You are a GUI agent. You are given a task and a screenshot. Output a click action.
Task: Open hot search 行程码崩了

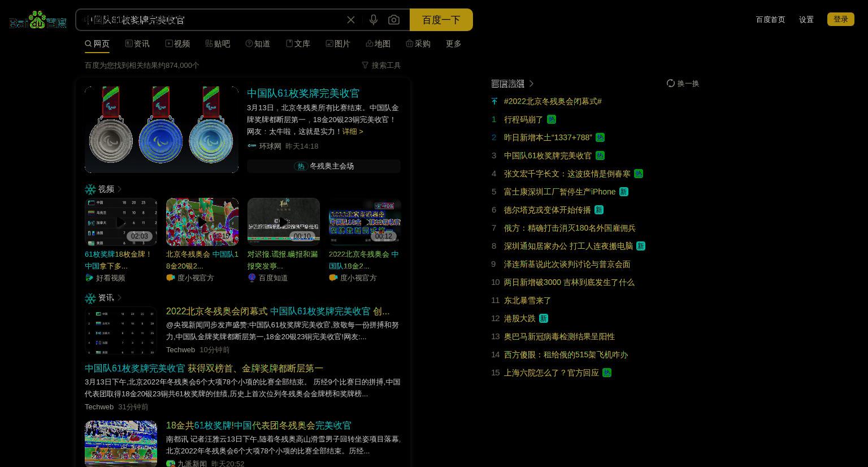click(523, 119)
